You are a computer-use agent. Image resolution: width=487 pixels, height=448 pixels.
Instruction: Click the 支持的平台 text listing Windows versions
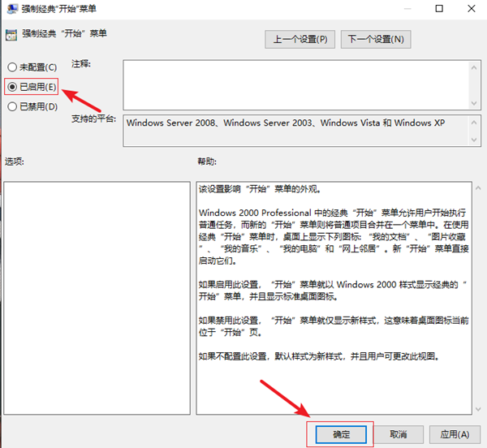click(286, 123)
